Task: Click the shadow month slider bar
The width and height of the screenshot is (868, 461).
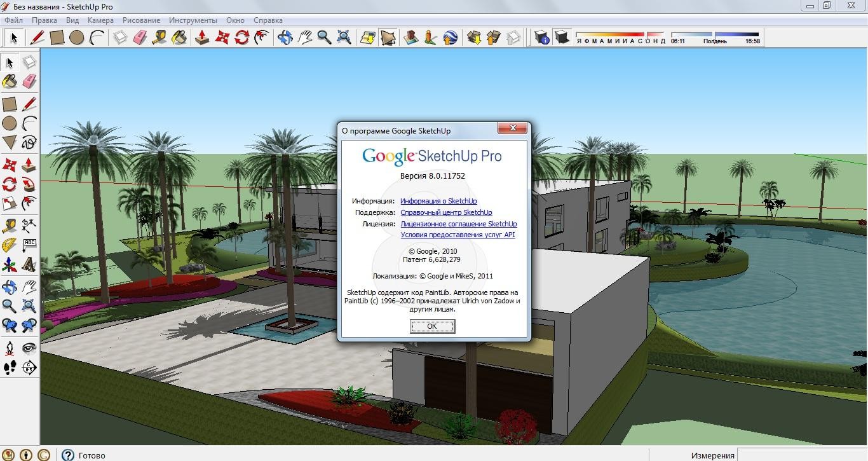Action: pyautogui.click(x=620, y=34)
